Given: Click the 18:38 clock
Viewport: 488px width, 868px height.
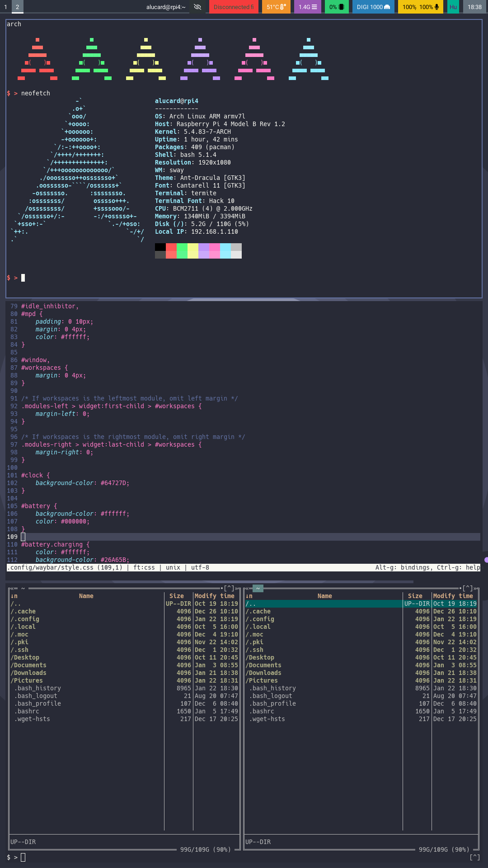Looking at the screenshot, I should [x=474, y=7].
